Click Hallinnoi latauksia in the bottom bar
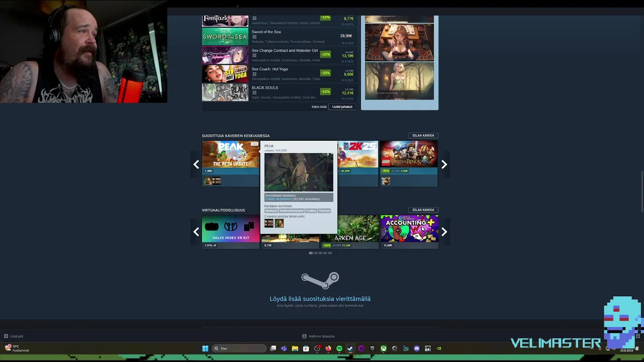The image size is (644, 362). pos(321,336)
